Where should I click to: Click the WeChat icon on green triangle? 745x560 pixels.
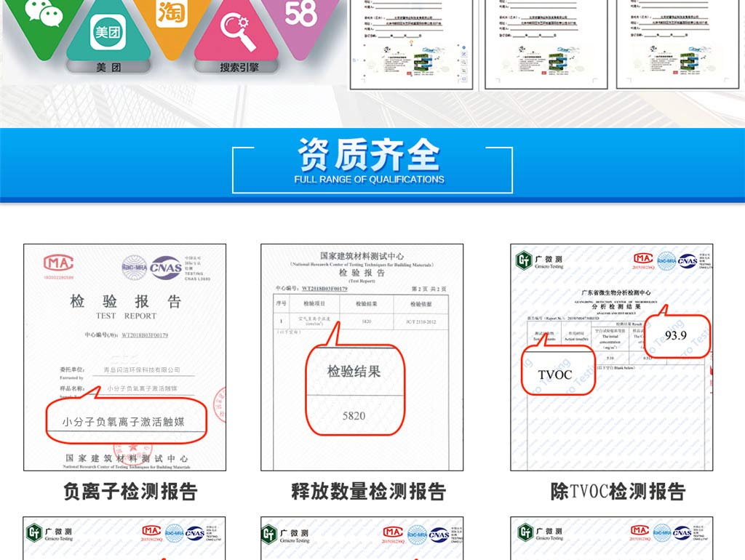(44, 12)
